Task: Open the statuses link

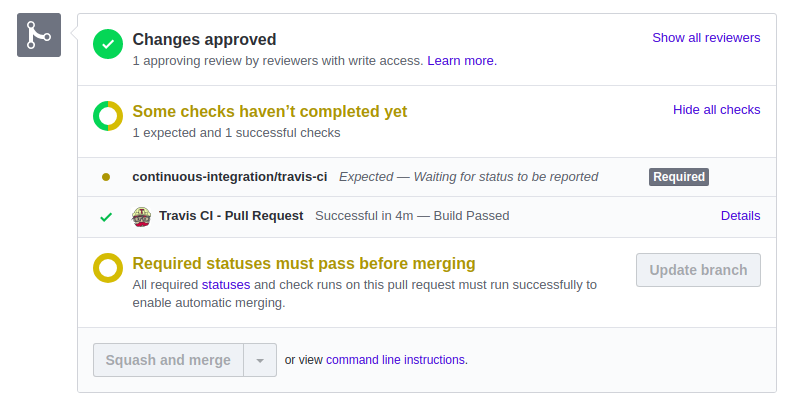Action: click(x=226, y=284)
